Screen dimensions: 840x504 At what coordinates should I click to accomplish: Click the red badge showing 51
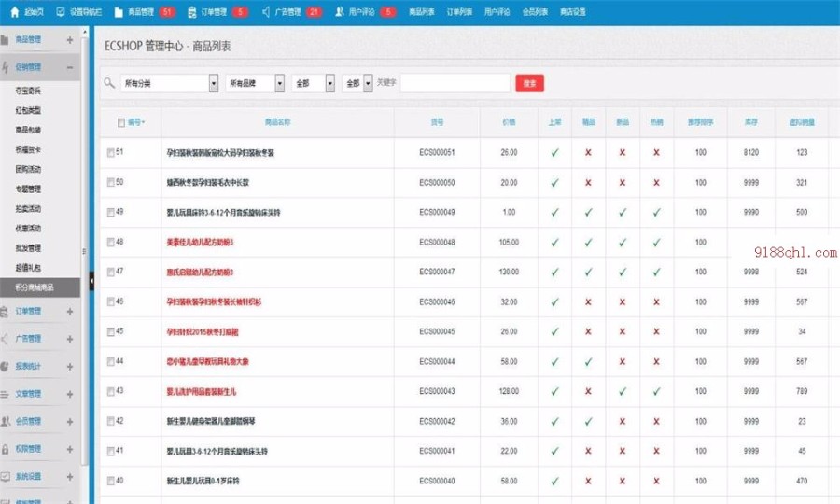pyautogui.click(x=167, y=12)
